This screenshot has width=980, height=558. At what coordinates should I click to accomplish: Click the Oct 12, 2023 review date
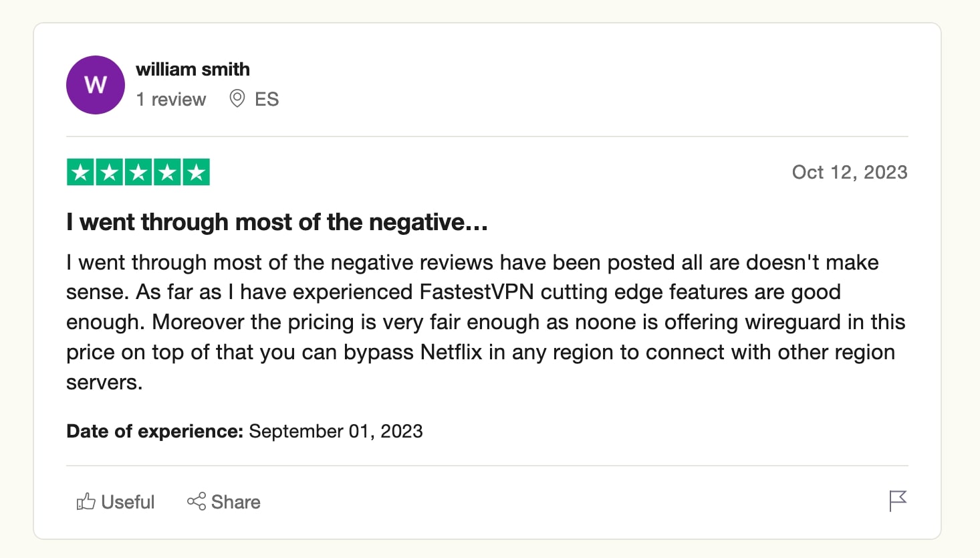point(850,173)
